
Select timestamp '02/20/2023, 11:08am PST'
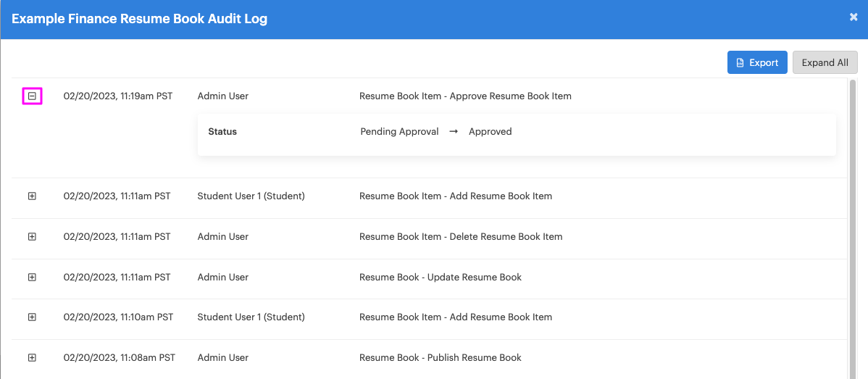point(119,358)
